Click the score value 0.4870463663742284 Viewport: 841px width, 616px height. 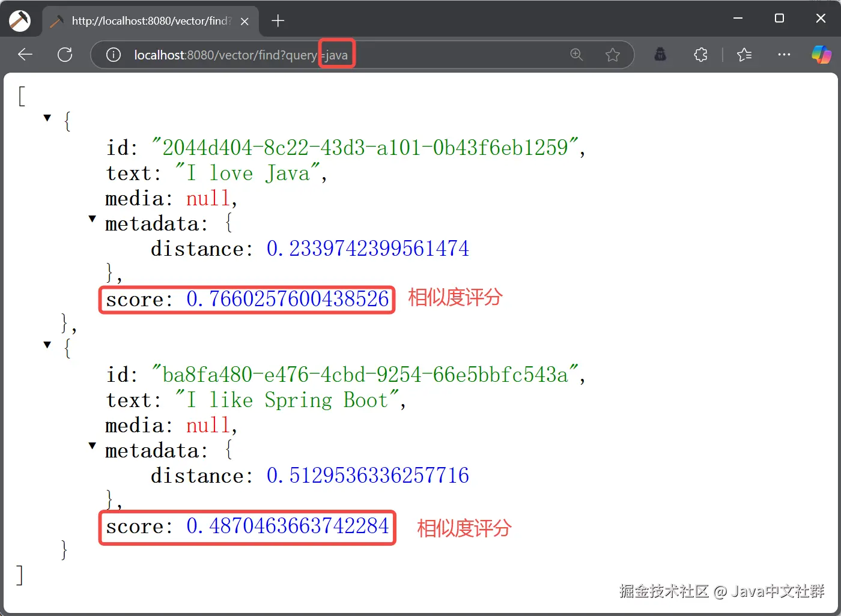[x=288, y=526]
